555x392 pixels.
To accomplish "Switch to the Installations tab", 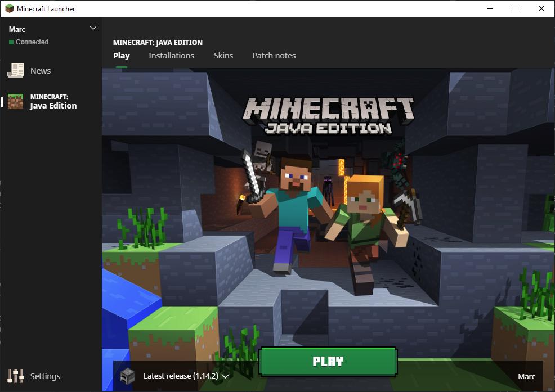I will pos(171,56).
